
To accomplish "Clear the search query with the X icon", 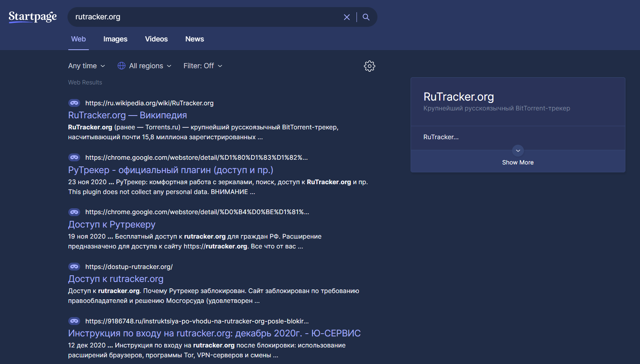I will point(347,17).
